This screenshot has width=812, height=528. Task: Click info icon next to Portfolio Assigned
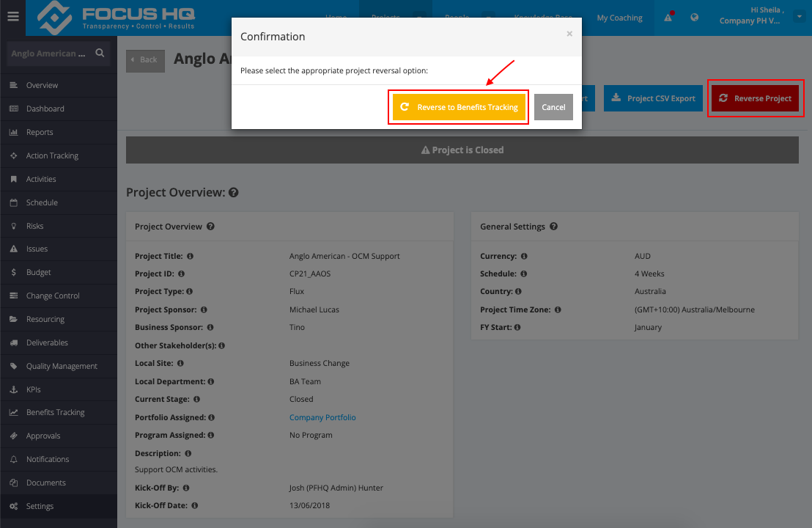211,417
